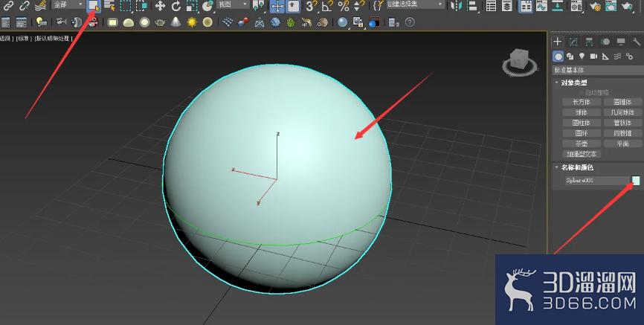Click the help question-mark icon
The width and height of the screenshot is (644, 325).
click(x=410, y=22)
